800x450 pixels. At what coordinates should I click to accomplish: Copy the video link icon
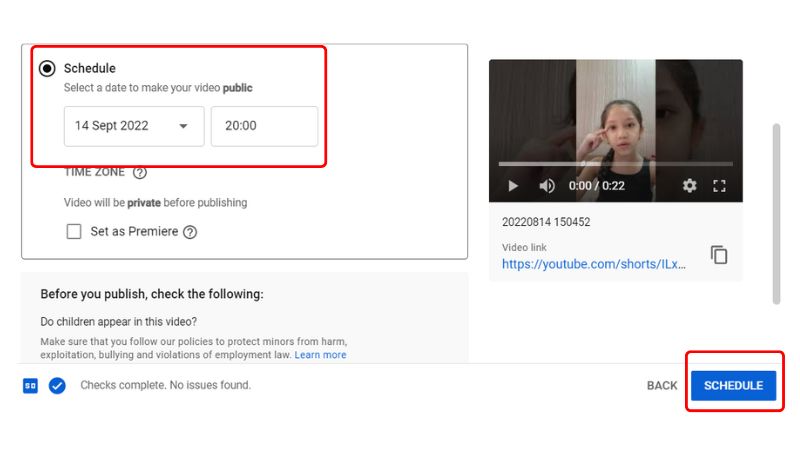719,255
